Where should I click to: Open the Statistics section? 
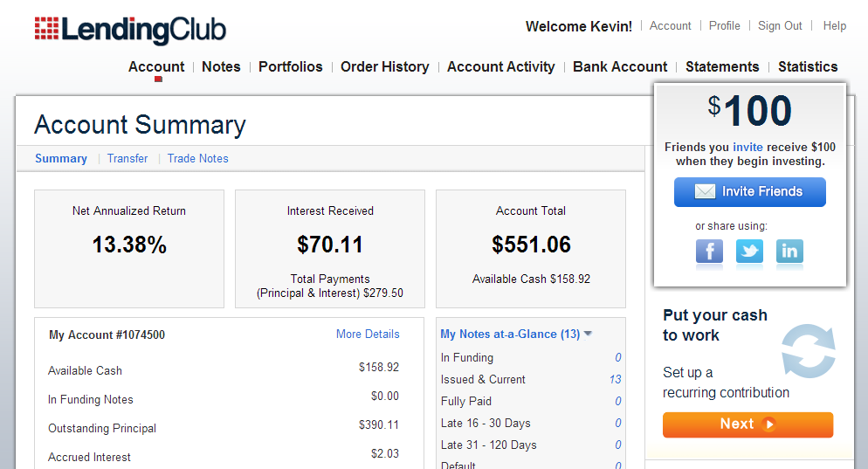click(x=808, y=66)
